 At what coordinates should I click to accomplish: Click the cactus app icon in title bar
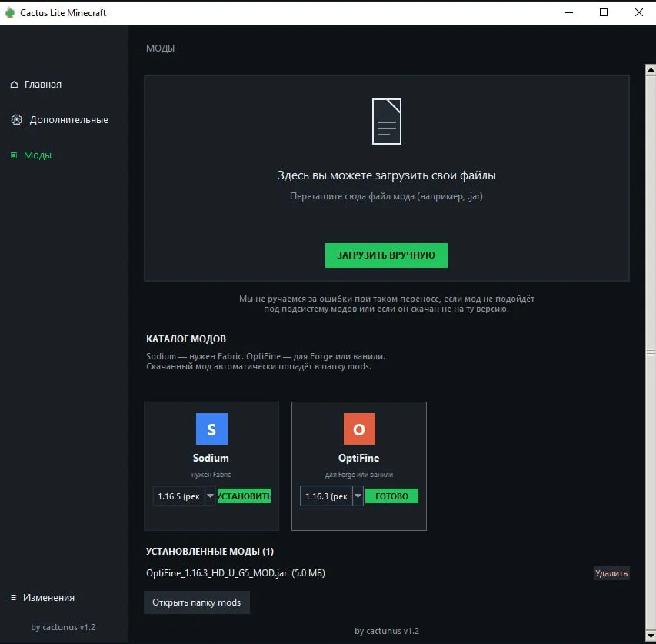pos(10,13)
